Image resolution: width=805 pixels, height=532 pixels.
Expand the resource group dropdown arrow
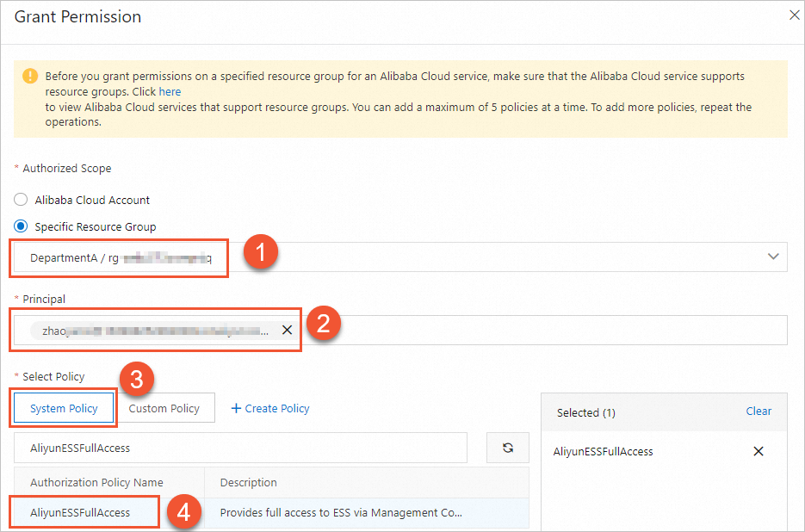pyautogui.click(x=772, y=257)
